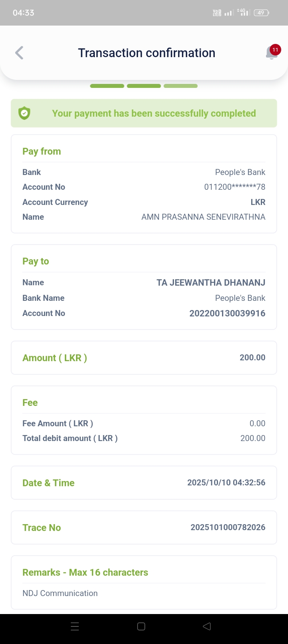Tap the battery indicator in status bar
This screenshot has height=644, width=288.
(x=262, y=13)
